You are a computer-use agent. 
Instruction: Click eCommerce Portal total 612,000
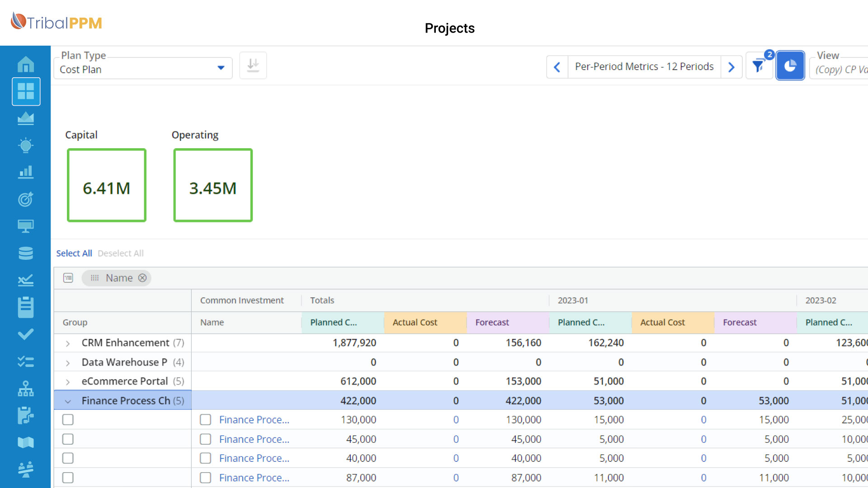click(x=358, y=381)
